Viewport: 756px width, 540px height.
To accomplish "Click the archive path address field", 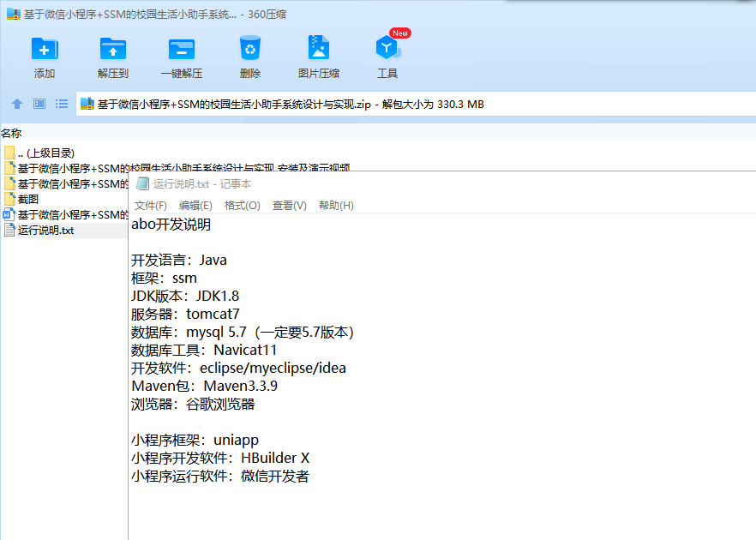I will click(416, 105).
